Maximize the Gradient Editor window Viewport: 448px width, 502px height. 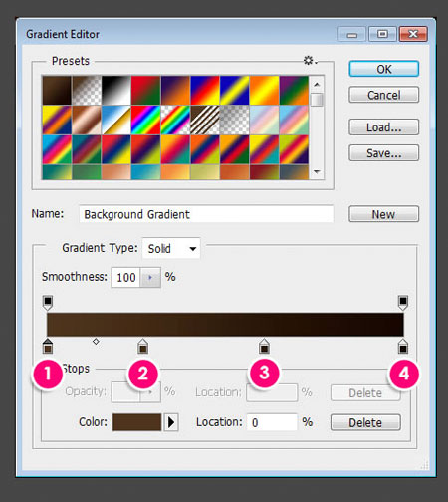(382, 34)
